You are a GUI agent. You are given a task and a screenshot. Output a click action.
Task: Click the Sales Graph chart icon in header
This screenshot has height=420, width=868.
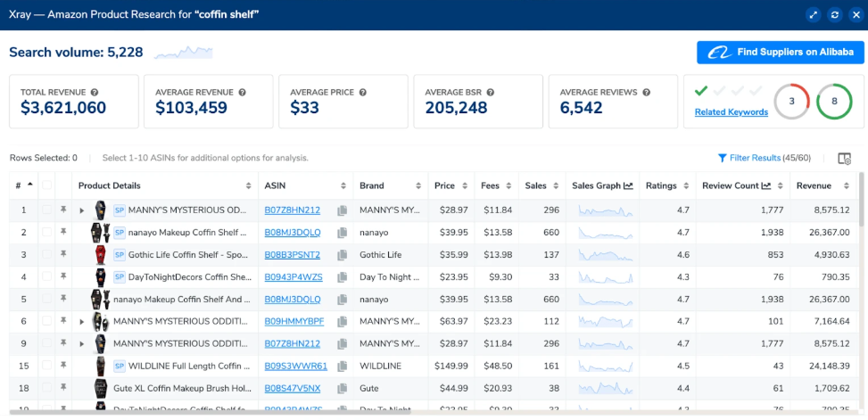[x=628, y=186]
